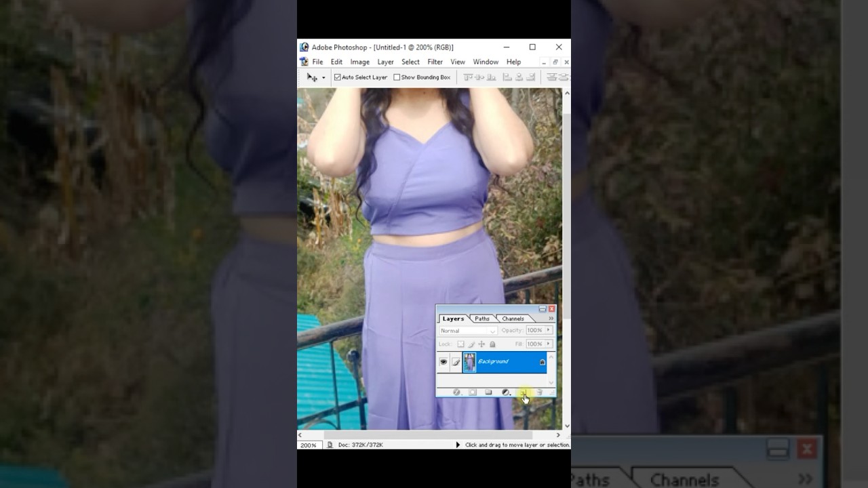
Task: Click the Align bottom edges icon
Action: point(492,77)
